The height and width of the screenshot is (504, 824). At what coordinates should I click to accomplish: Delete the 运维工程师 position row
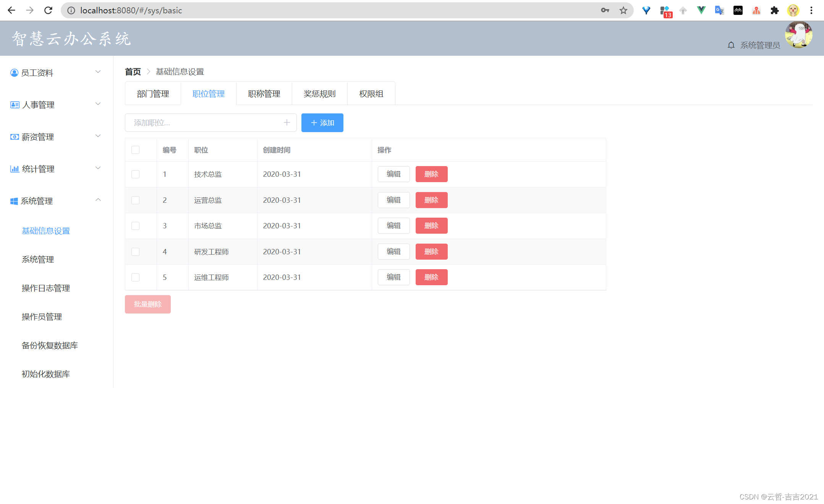pyautogui.click(x=431, y=277)
